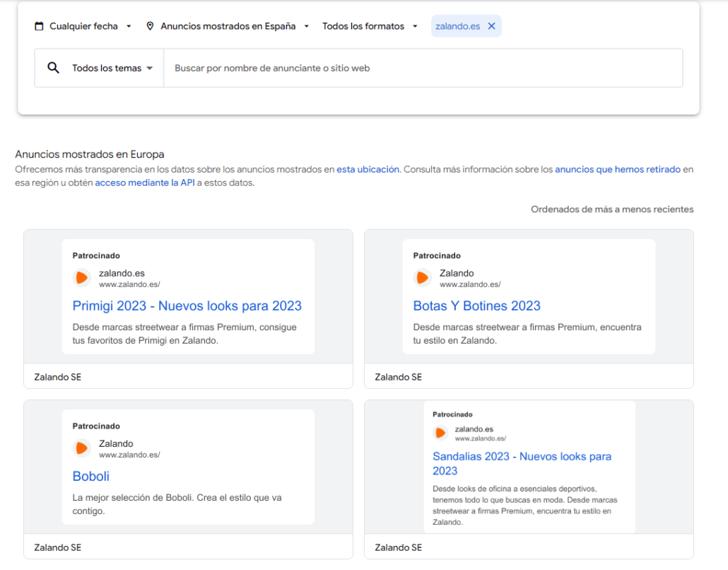Expand the Todos los temas dropdown
This screenshot has height=570, width=728.
click(x=112, y=69)
